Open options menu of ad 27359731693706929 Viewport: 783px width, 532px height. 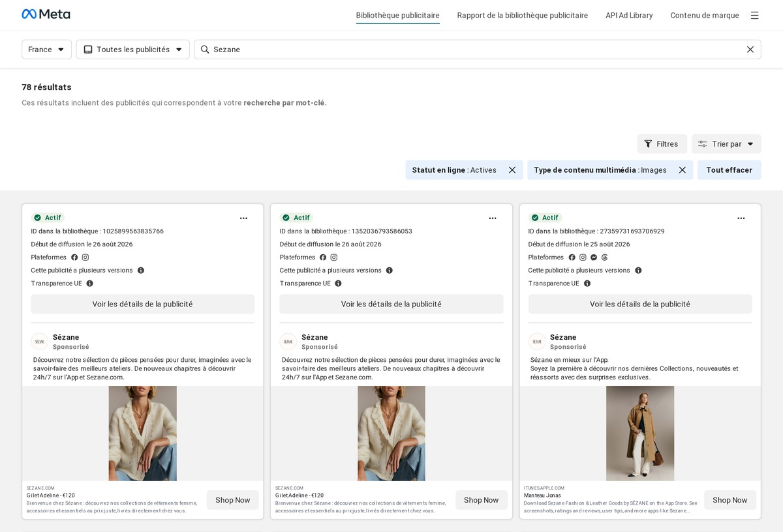point(741,218)
